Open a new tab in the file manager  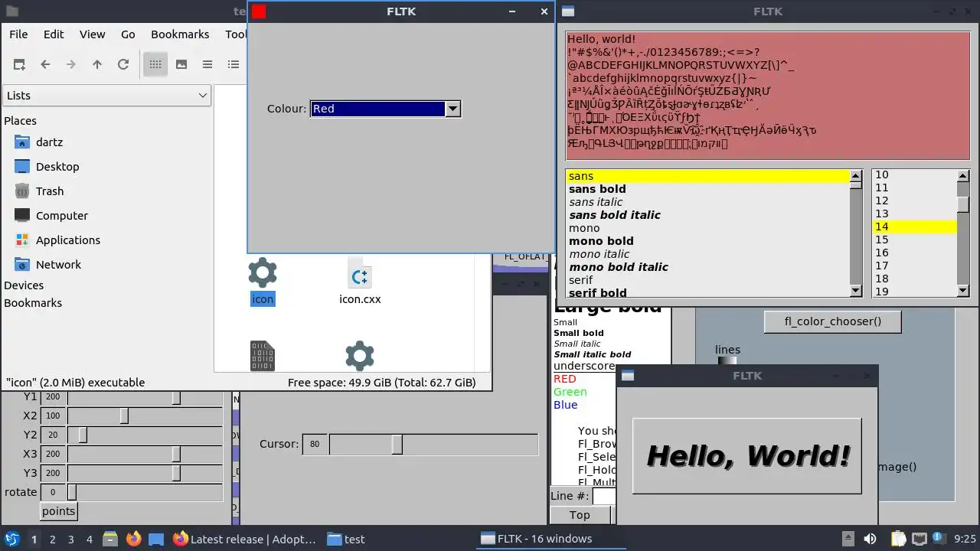pos(19,64)
